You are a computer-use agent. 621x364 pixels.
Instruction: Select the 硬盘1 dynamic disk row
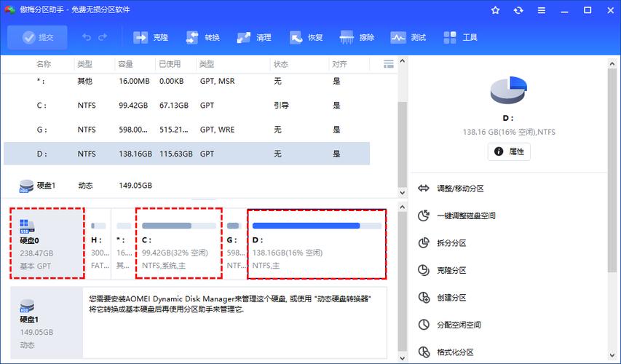[186, 186]
